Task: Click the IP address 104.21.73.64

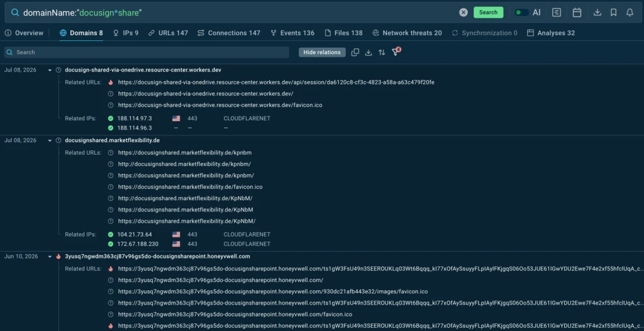Action: pos(135,234)
